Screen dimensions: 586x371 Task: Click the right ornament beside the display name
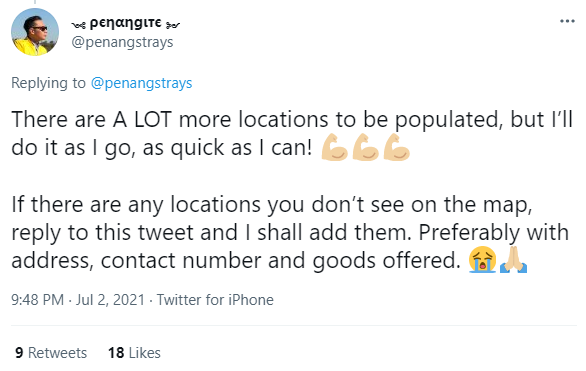coord(173,25)
